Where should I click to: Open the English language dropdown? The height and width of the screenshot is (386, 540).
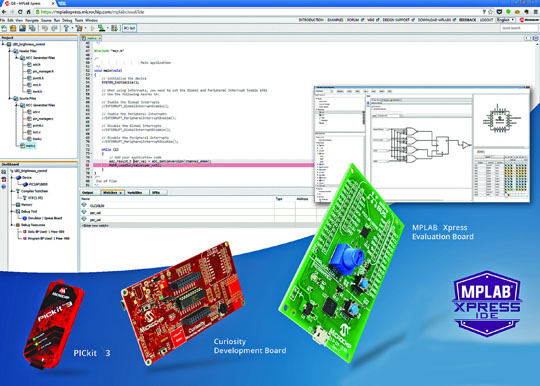[x=505, y=20]
